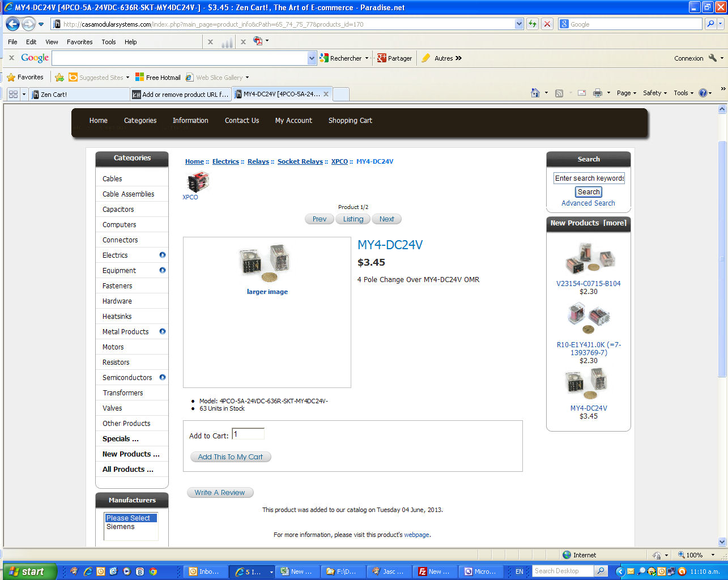Click the Print printer icon
Screen dimensions: 728x580
point(597,93)
